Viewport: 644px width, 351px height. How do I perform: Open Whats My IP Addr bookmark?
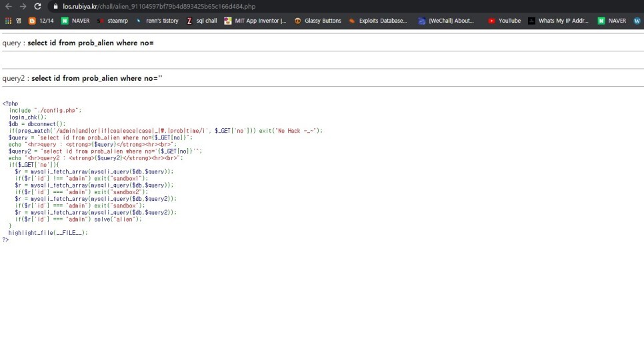click(x=558, y=21)
